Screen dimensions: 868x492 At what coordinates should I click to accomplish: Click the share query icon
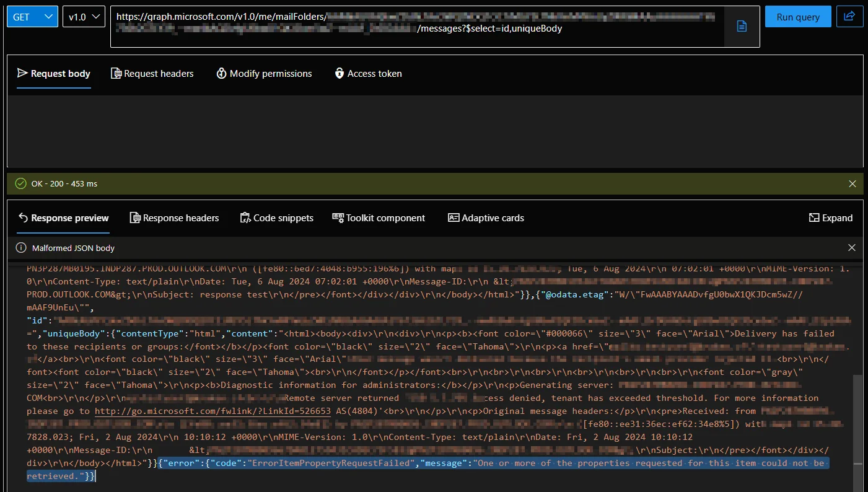(849, 17)
